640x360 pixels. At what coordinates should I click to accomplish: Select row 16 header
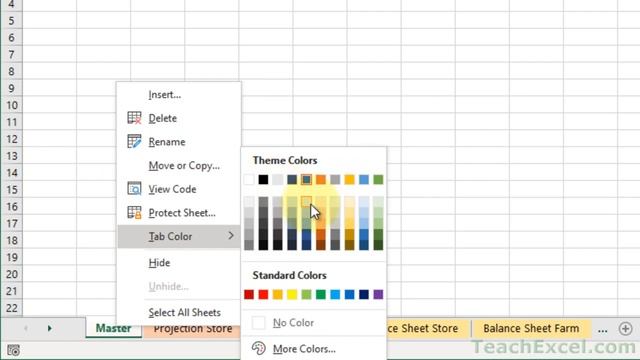pyautogui.click(x=11, y=207)
